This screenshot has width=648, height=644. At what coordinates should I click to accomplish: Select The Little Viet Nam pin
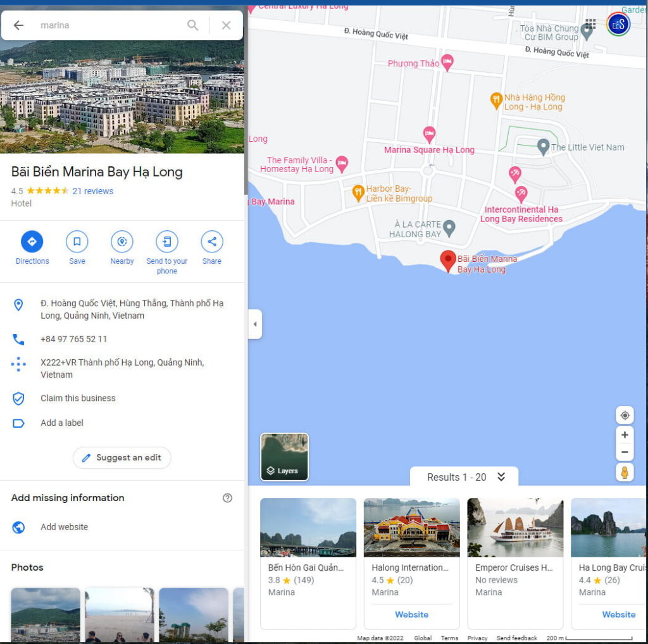(543, 147)
